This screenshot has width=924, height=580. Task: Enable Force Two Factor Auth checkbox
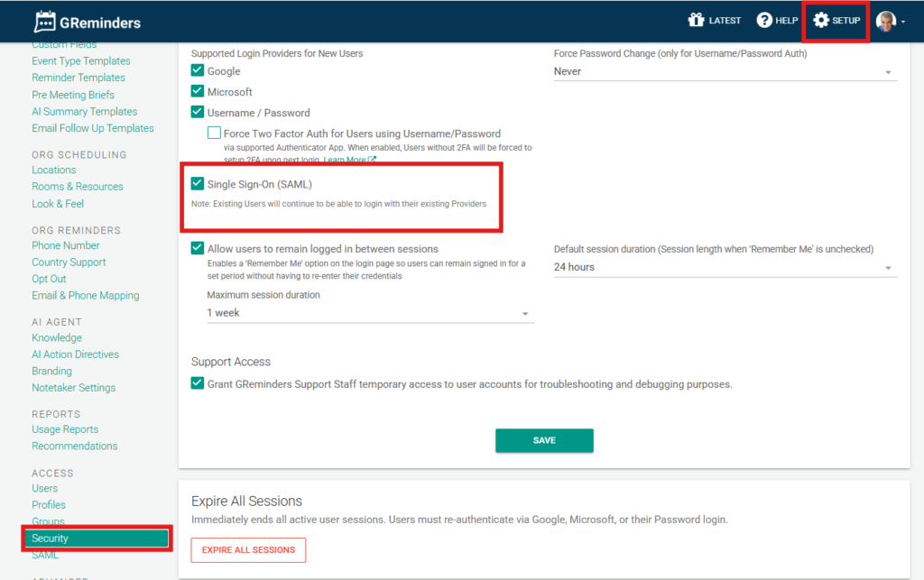pos(214,133)
